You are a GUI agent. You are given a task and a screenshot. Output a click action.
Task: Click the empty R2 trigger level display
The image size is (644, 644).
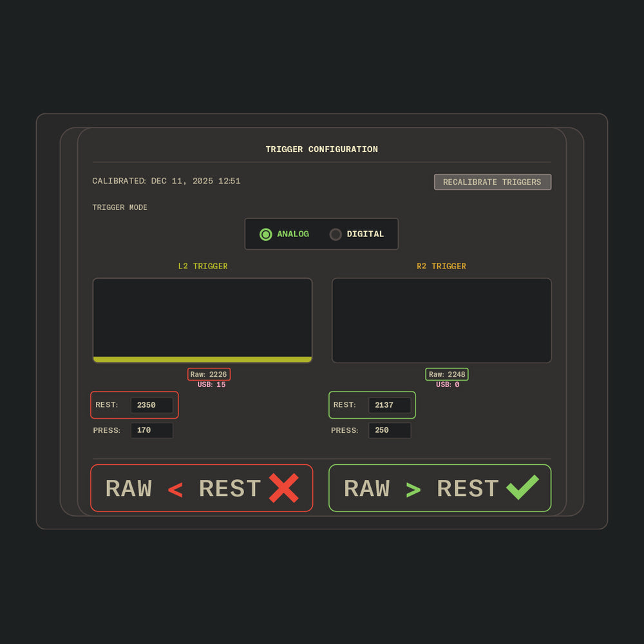pyautogui.click(x=441, y=321)
